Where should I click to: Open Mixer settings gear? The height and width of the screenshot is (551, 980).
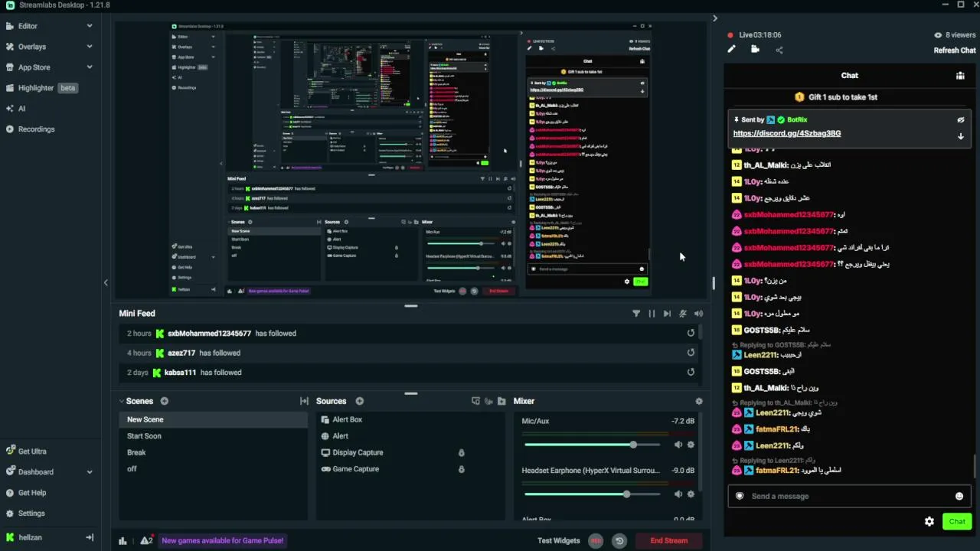(698, 401)
